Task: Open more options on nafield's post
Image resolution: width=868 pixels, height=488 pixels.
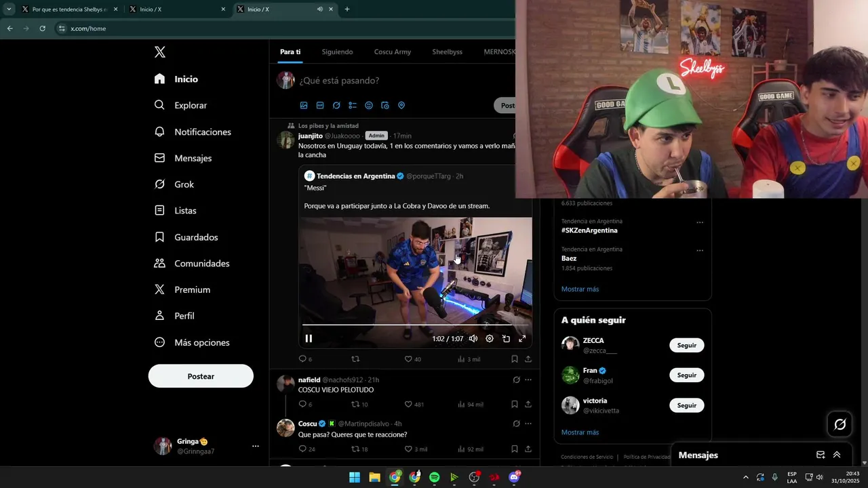Action: pyautogui.click(x=528, y=380)
